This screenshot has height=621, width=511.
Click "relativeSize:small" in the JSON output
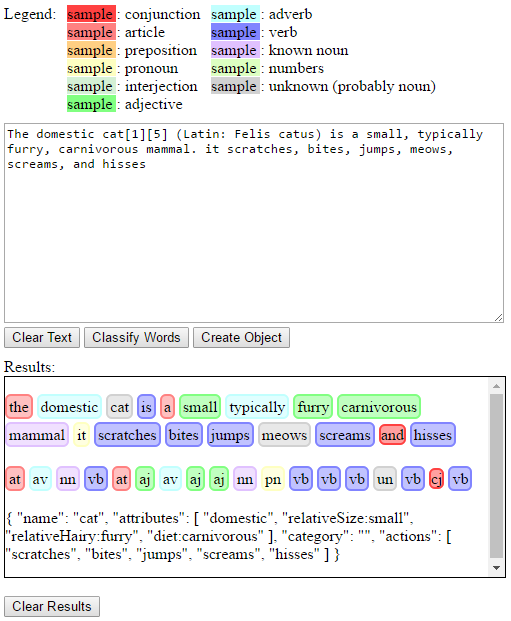click(347, 518)
